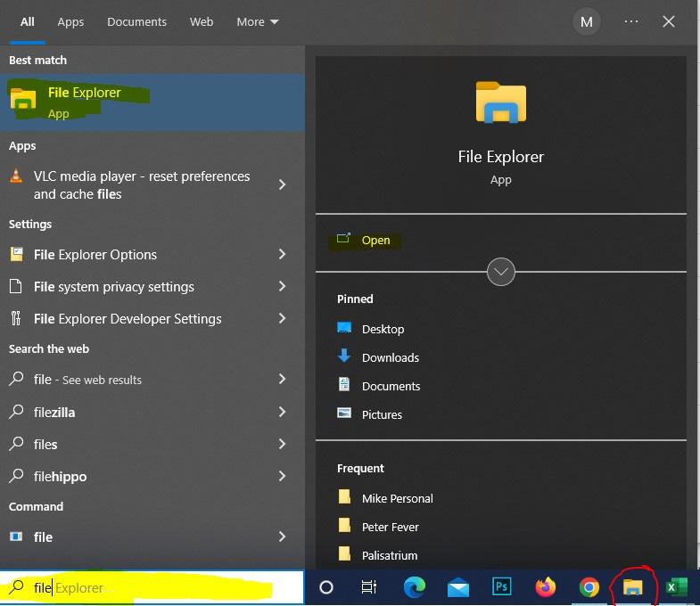700x606 pixels.
Task: Open the three-dot options menu
Action: 631,21
